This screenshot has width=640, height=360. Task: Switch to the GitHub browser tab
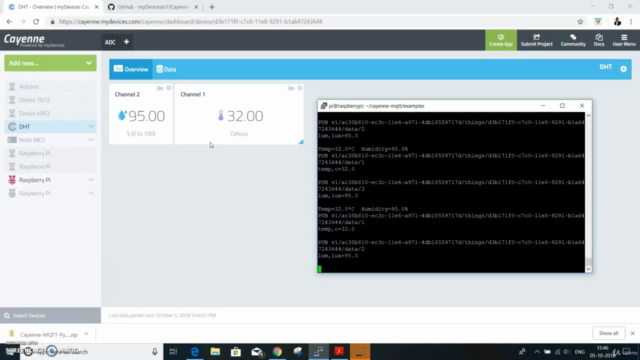(x=153, y=7)
